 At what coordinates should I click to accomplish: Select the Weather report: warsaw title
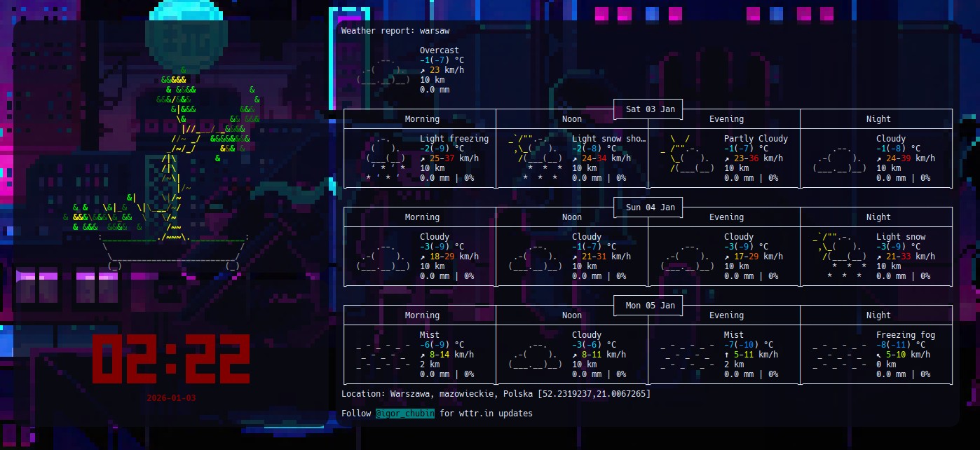395,30
